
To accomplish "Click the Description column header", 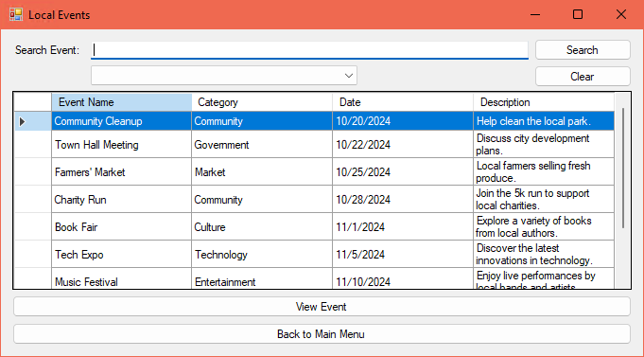I will point(544,102).
